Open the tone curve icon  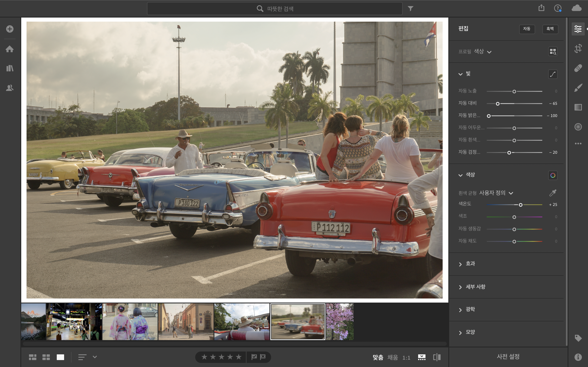coord(552,74)
